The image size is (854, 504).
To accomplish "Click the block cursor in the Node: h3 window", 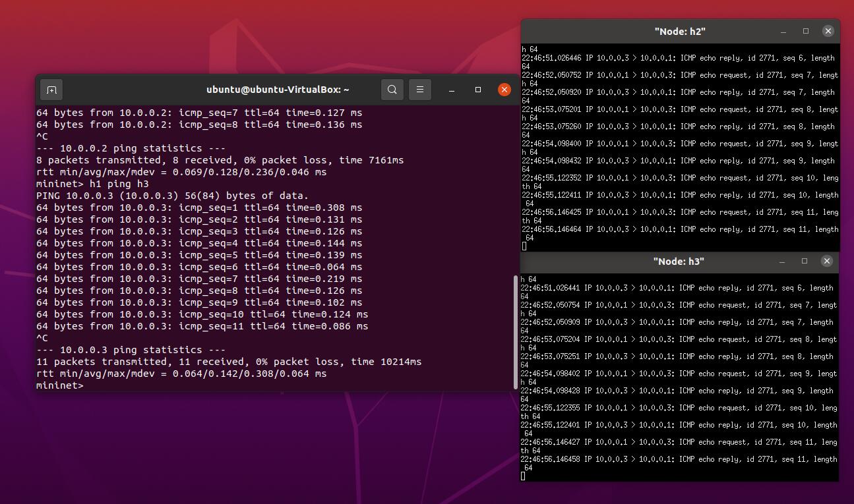I will (523, 476).
